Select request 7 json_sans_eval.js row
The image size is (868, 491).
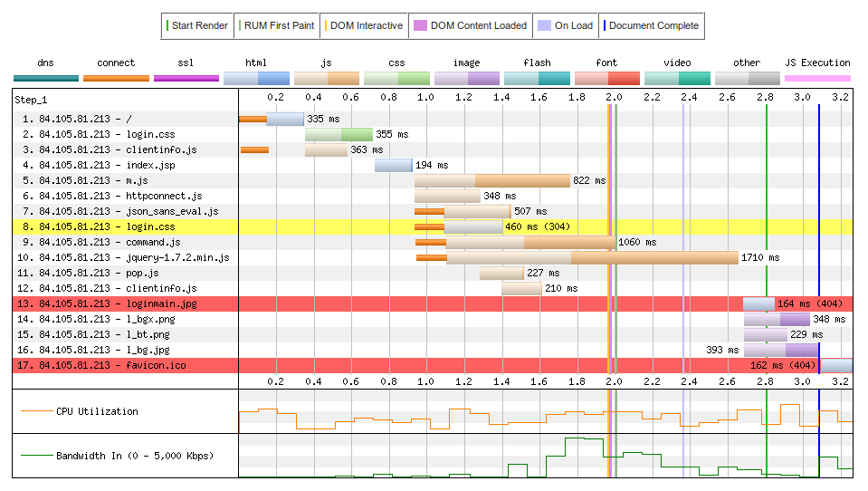pos(433,211)
